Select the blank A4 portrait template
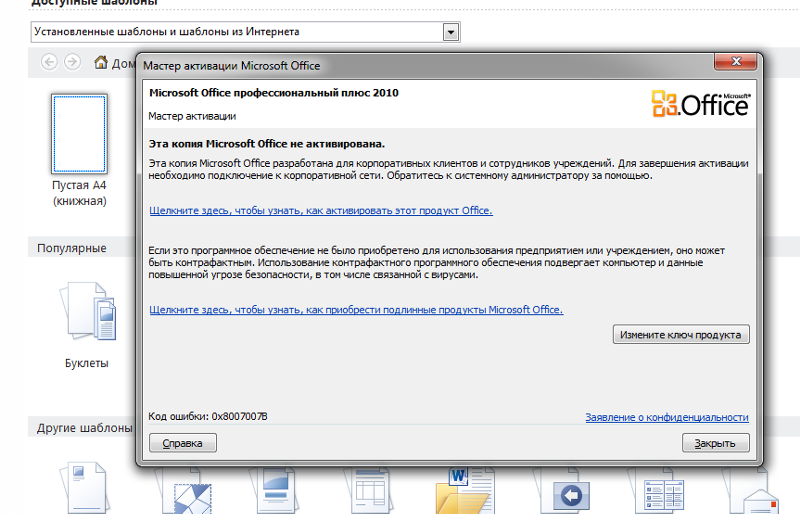This screenshot has width=800, height=514. [x=79, y=134]
